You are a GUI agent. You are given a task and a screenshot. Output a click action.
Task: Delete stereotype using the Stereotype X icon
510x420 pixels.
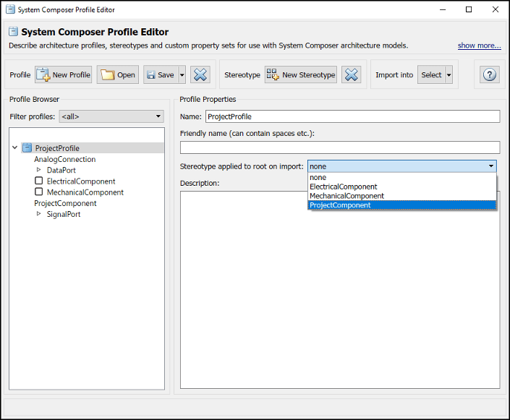[x=352, y=74]
